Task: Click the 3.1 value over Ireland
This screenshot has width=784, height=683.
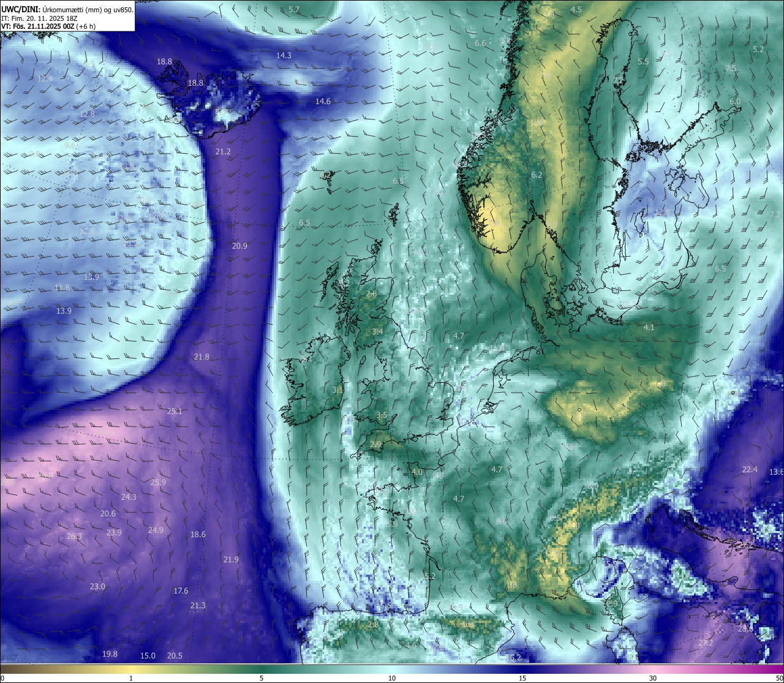Action: pyautogui.click(x=337, y=390)
